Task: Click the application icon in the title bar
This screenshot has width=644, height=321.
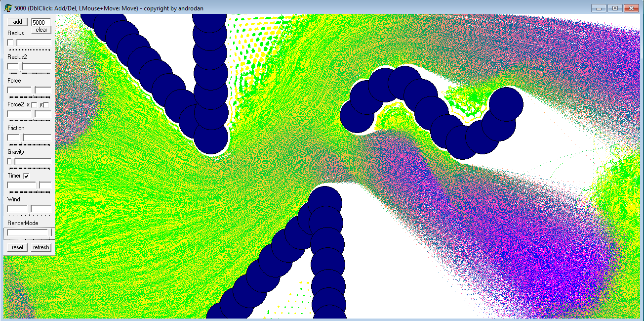Action: pyautogui.click(x=8, y=8)
